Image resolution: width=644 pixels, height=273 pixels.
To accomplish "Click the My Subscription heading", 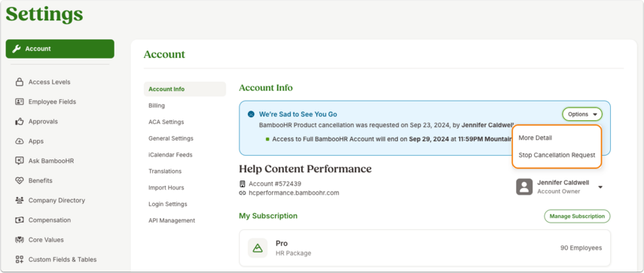I will (x=268, y=216).
